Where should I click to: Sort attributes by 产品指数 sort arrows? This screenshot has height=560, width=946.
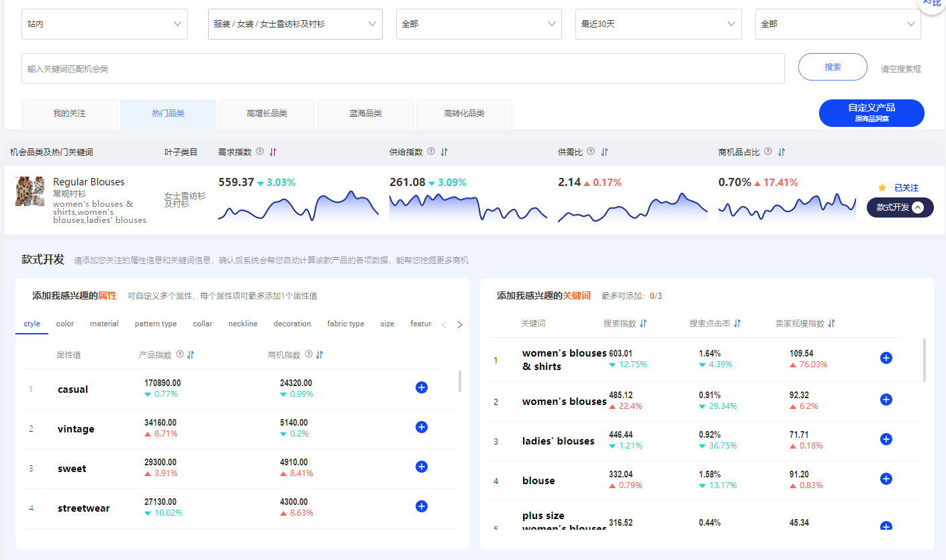point(191,355)
